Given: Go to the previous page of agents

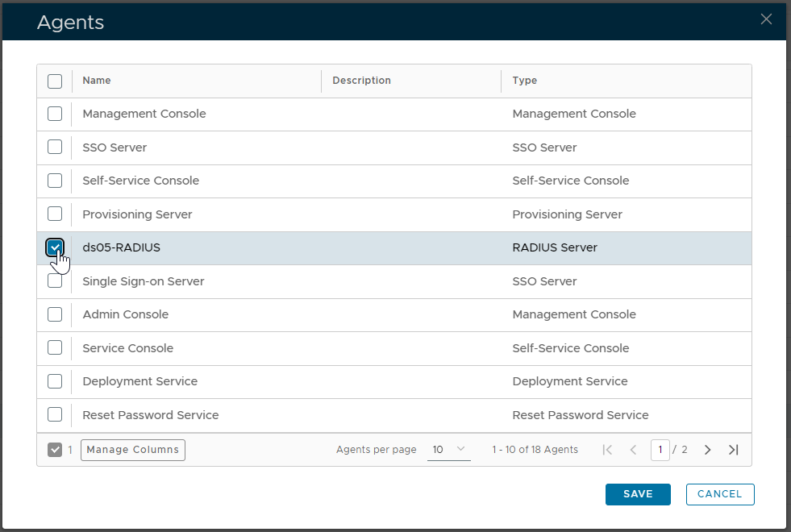Looking at the screenshot, I should [x=633, y=450].
